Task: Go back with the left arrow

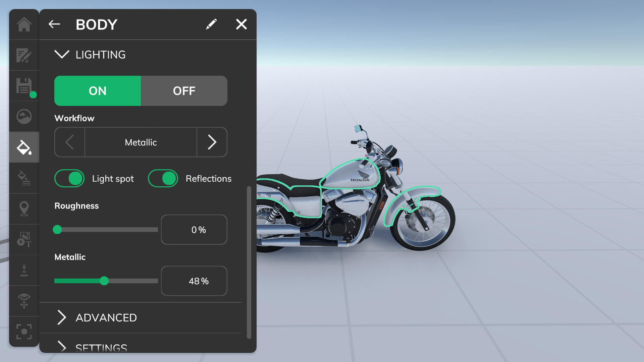Action: click(x=54, y=24)
